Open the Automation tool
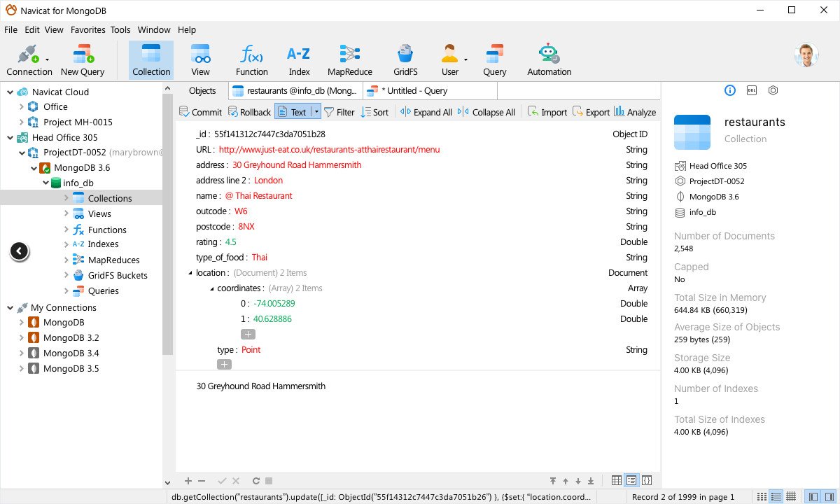Screen dimensions: 840x504 (549, 59)
